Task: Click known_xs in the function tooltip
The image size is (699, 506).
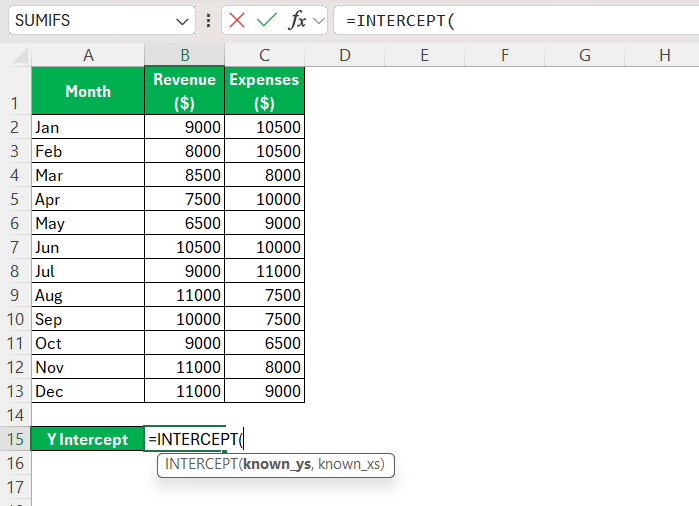Action: point(349,465)
